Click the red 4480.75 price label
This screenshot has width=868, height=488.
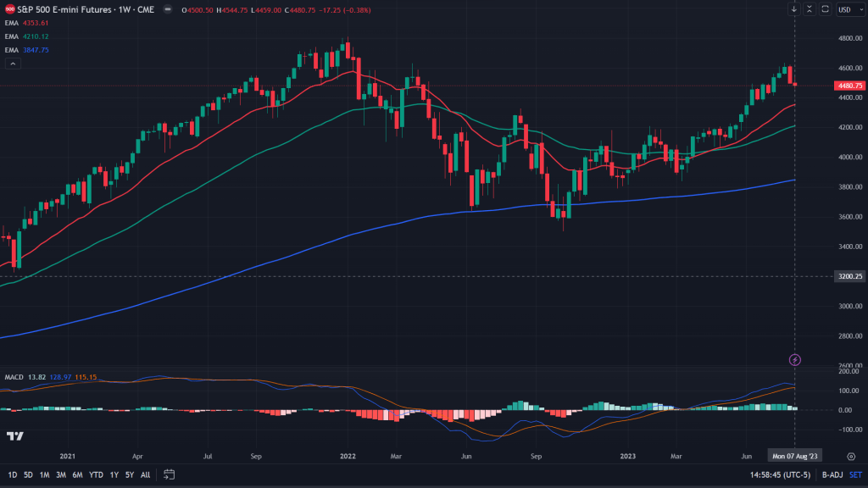(x=849, y=86)
